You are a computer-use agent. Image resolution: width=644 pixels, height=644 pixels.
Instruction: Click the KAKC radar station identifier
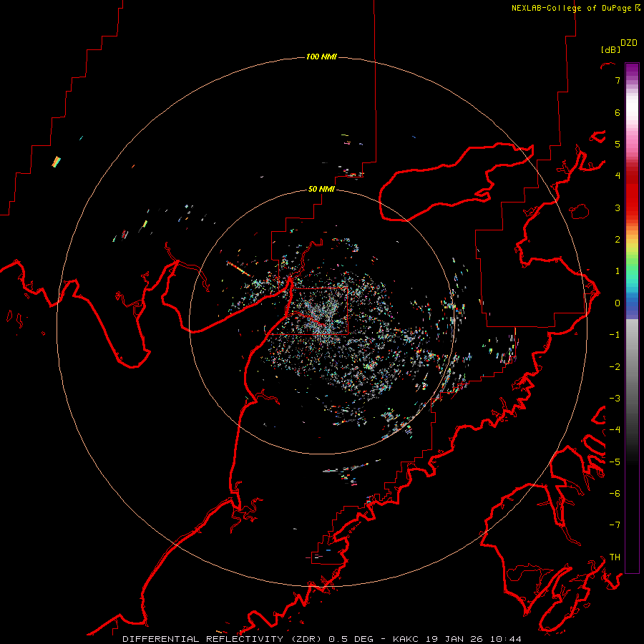406,639
